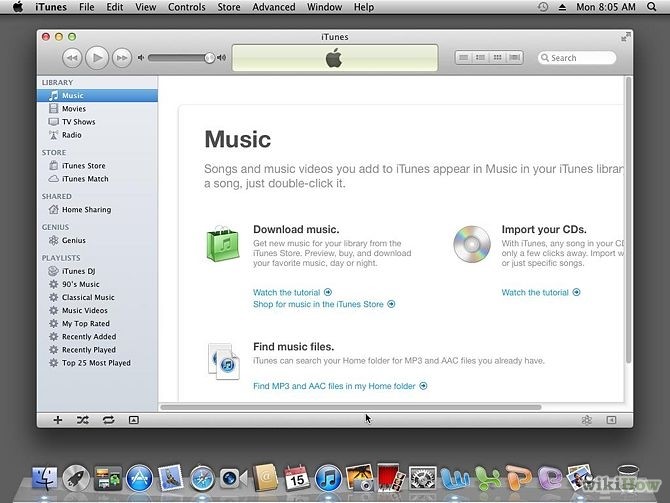This screenshot has width=670, height=503.
Task: Toggle shuffle playback
Action: pos(82,420)
